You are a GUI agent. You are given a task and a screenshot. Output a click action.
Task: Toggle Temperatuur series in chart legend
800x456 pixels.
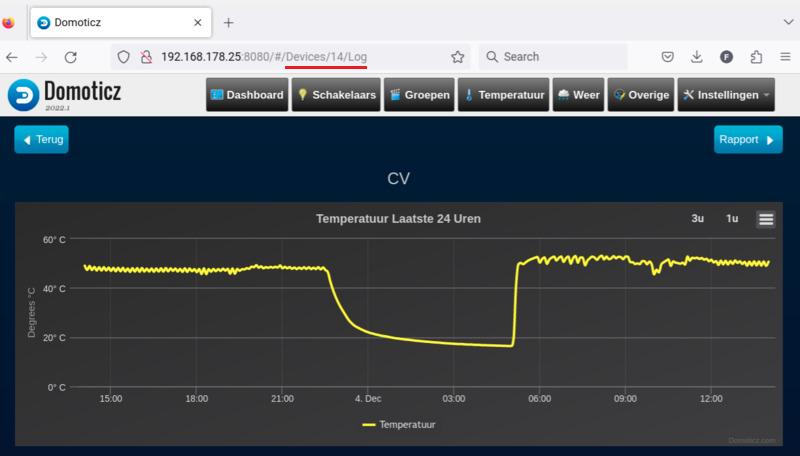[x=399, y=424]
